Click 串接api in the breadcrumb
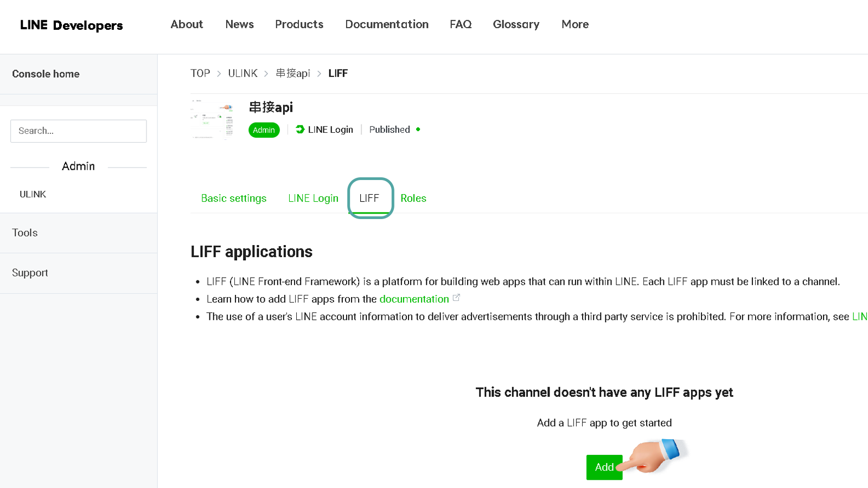The width and height of the screenshot is (868, 488). click(293, 73)
